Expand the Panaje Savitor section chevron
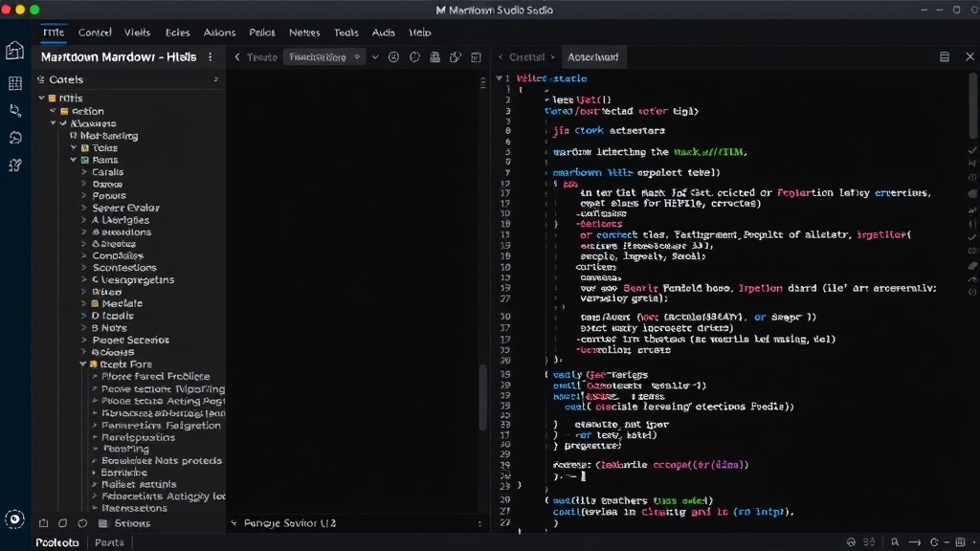The height and width of the screenshot is (551, 980). (234, 523)
